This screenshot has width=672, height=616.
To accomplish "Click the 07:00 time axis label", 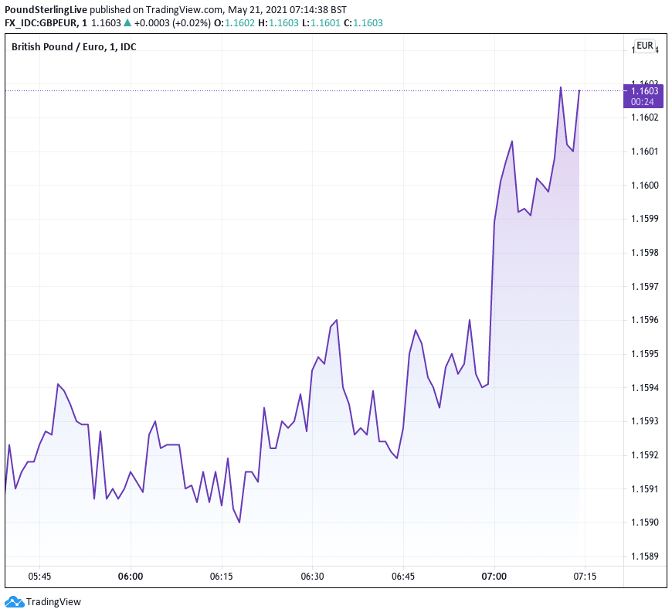I will pyautogui.click(x=494, y=577).
